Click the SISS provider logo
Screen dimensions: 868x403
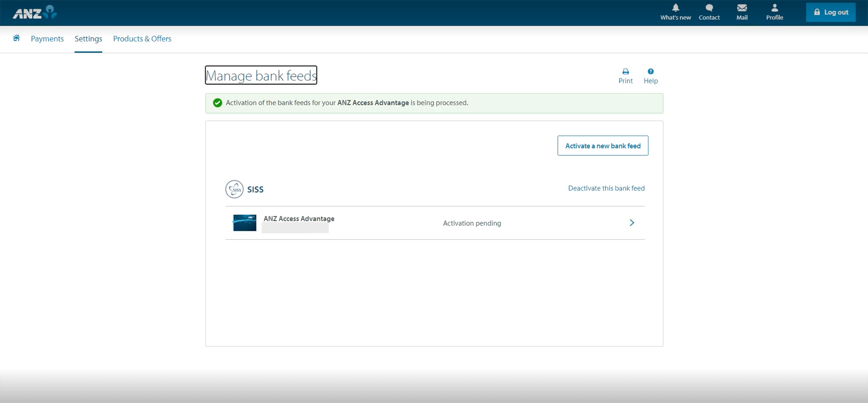click(235, 189)
